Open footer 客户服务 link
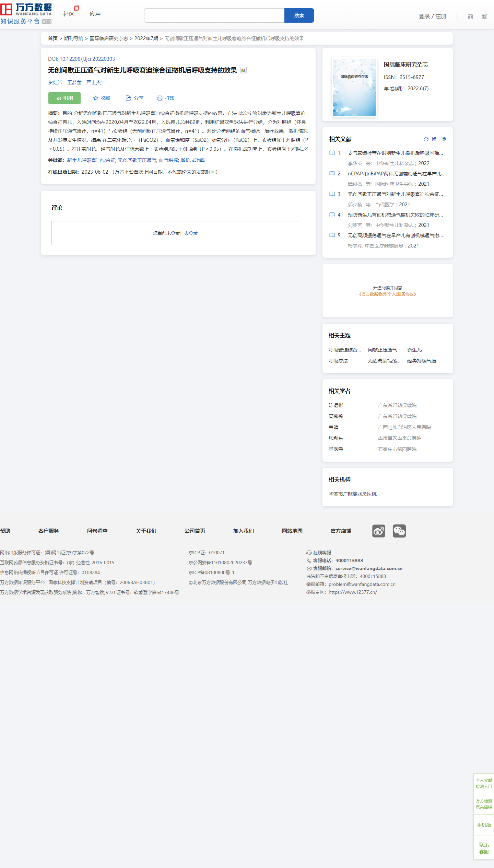 (49, 531)
